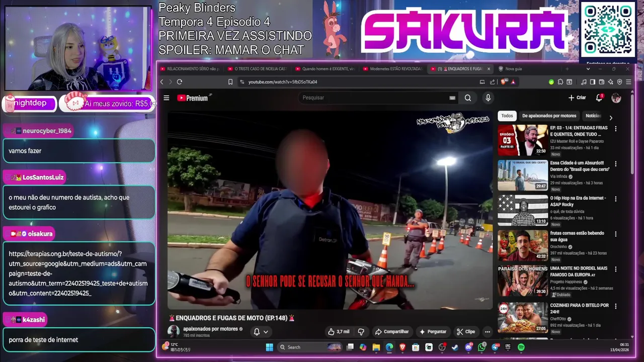Close the 'ENQUADROS E FUGA' active tab

(489, 69)
